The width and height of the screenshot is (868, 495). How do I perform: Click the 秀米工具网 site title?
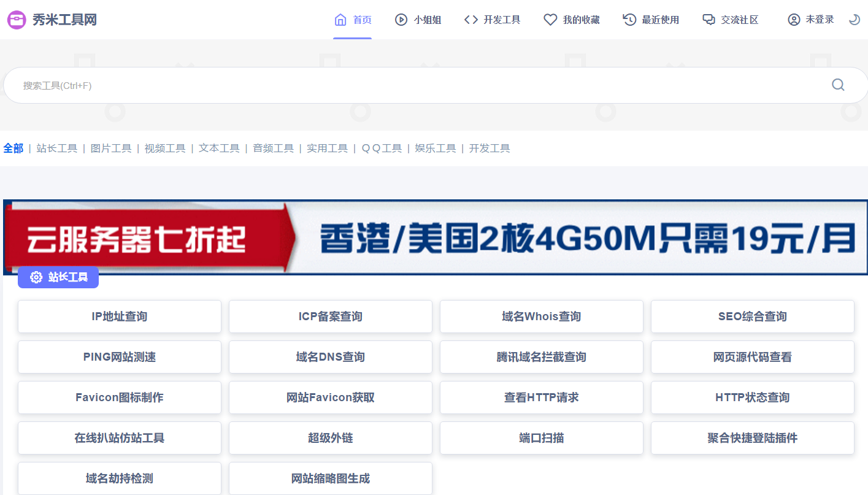tap(64, 20)
